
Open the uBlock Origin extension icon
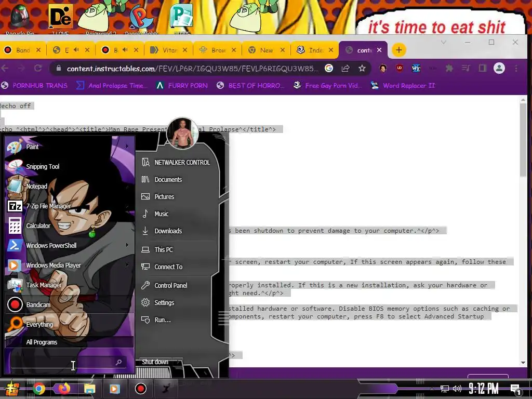(400, 68)
